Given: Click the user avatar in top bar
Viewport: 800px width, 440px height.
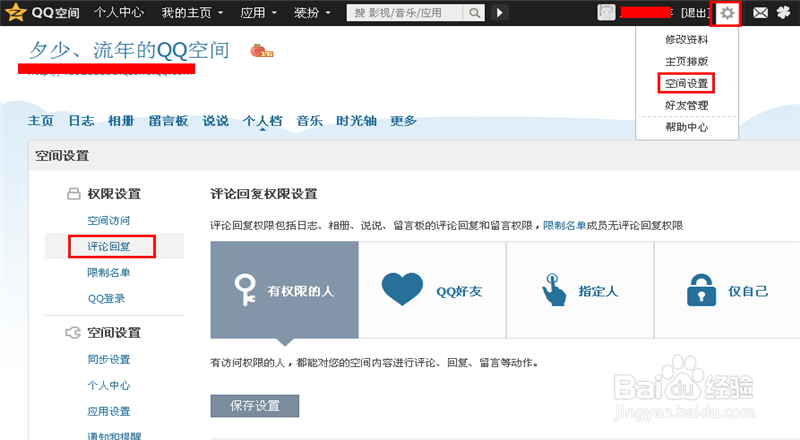Looking at the screenshot, I should (606, 12).
